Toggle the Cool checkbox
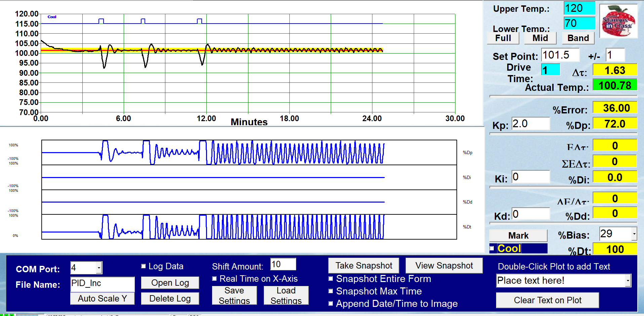 pos(492,248)
